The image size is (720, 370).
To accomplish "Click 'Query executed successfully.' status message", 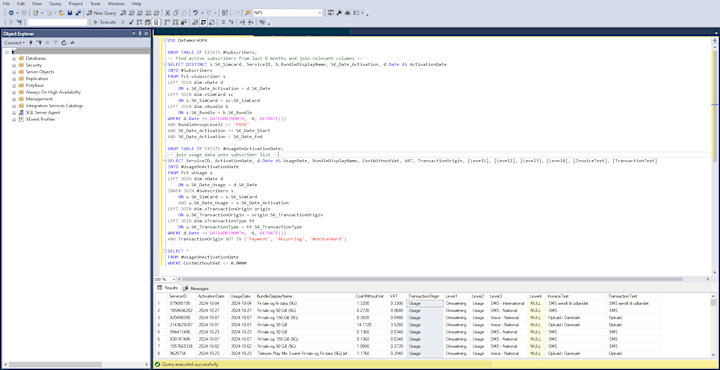I will click(x=190, y=364).
